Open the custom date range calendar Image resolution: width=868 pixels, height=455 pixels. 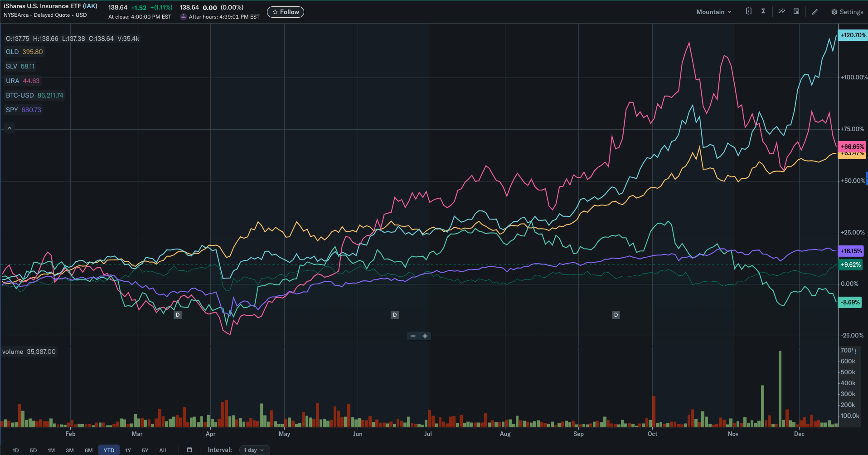pos(189,450)
